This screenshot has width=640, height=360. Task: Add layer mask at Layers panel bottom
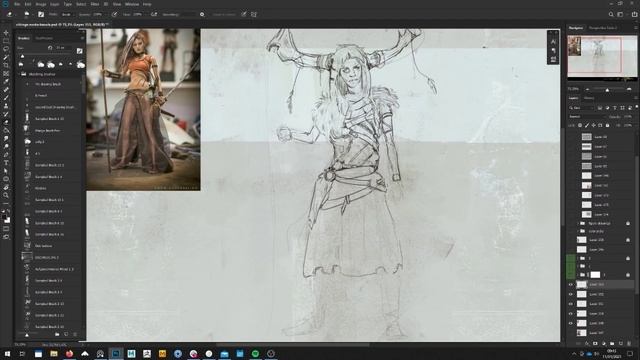point(595,344)
